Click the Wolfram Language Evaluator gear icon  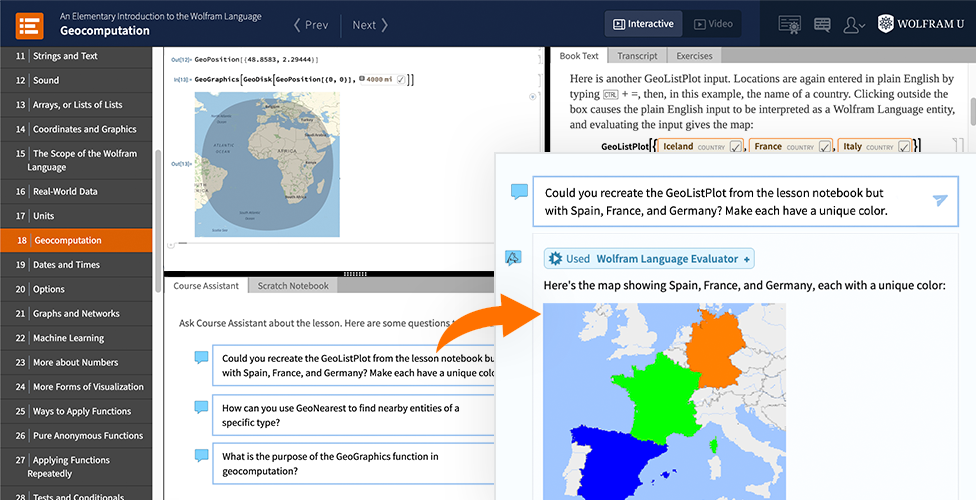tap(556, 259)
